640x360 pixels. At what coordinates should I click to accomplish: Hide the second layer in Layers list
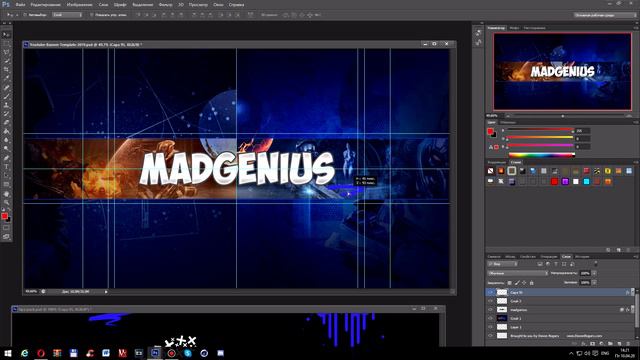tap(490, 301)
